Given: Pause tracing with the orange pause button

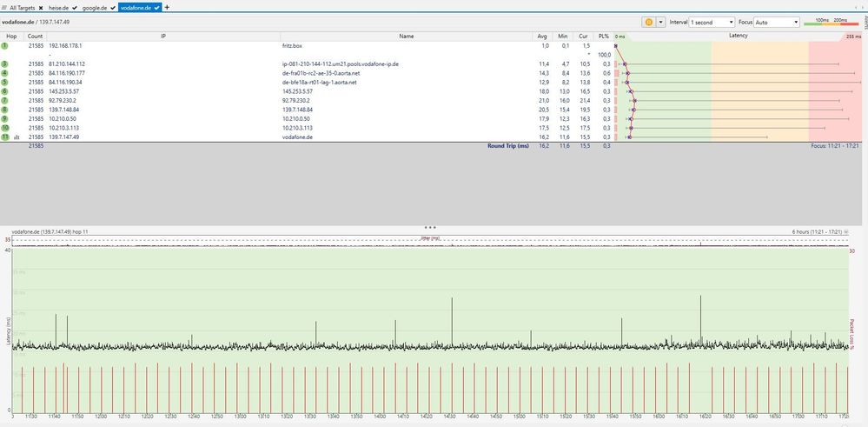Looking at the screenshot, I should [648, 22].
